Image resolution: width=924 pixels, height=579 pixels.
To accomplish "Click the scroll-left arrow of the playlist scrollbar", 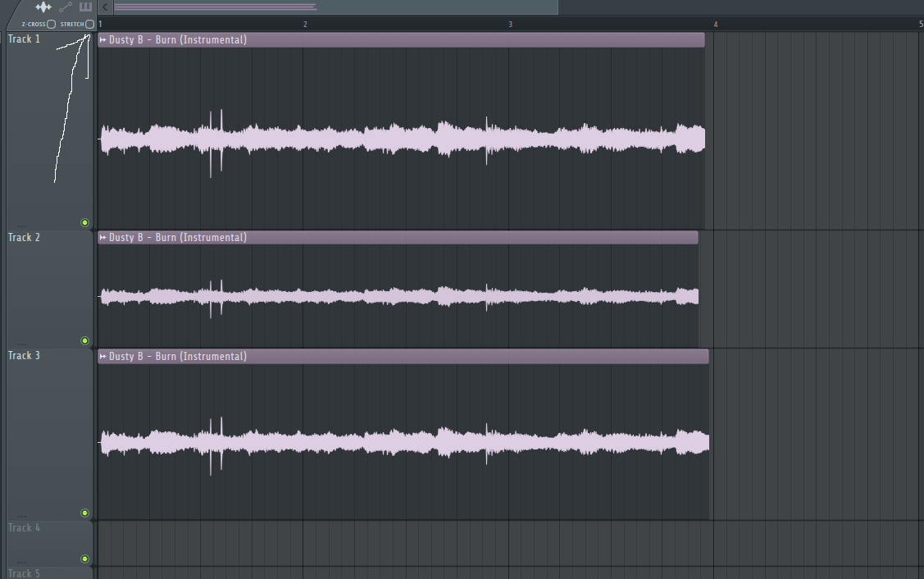I will [x=105, y=7].
